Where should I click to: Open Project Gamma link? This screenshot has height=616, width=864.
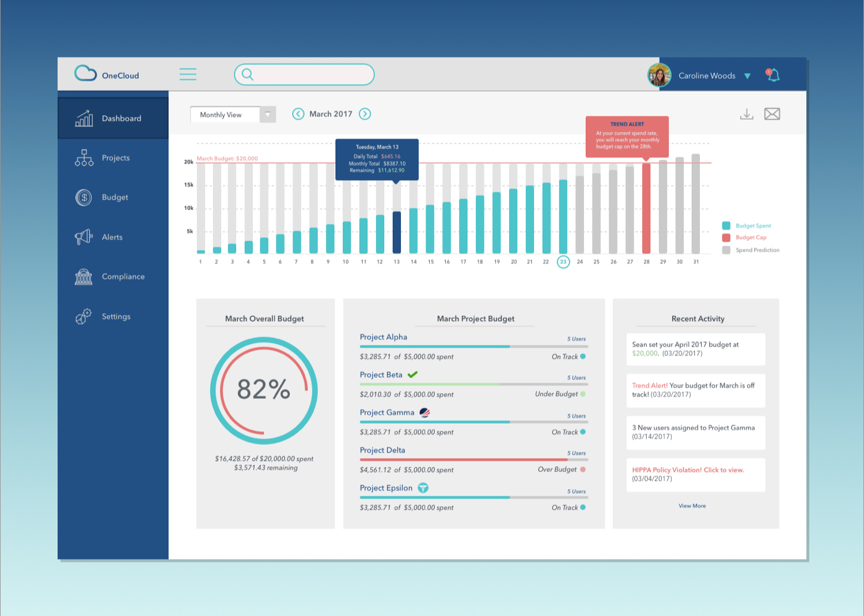(387, 413)
